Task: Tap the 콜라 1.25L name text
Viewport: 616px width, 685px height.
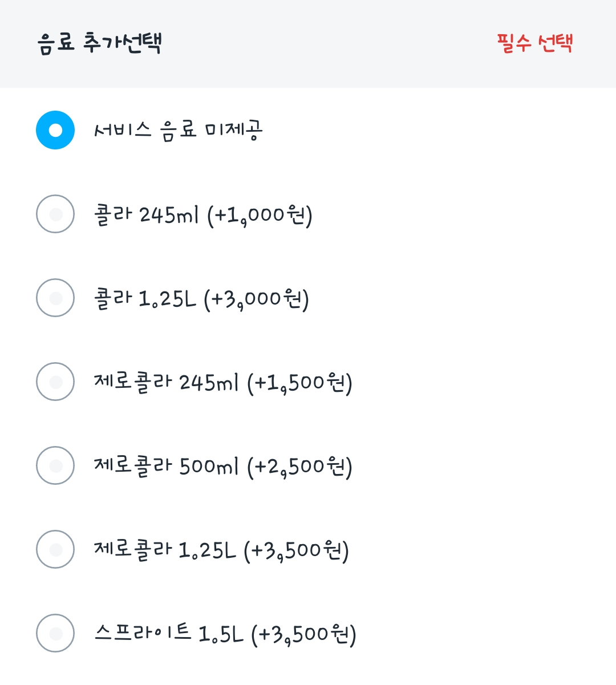Action: click(x=145, y=298)
